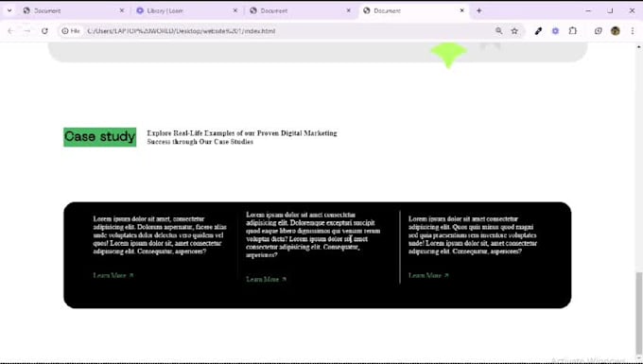Open the Chrome profile avatar
643x364 pixels.
616,31
